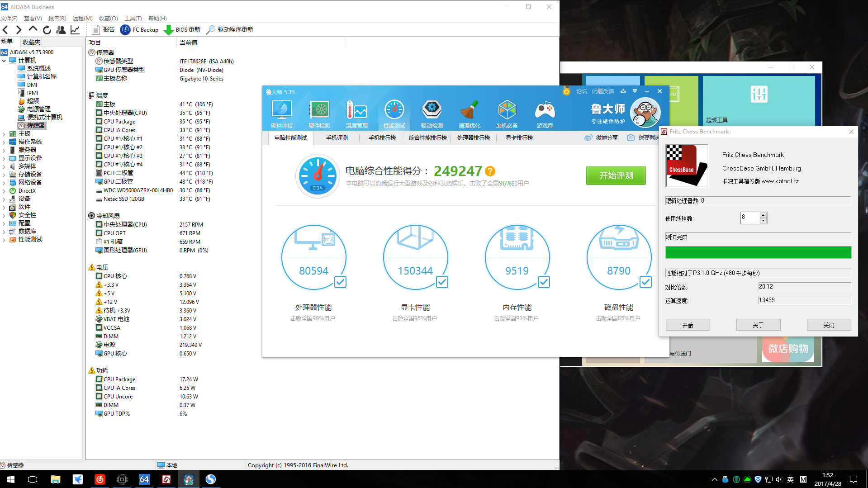Expand the 网络设备 tree node

click(x=4, y=183)
